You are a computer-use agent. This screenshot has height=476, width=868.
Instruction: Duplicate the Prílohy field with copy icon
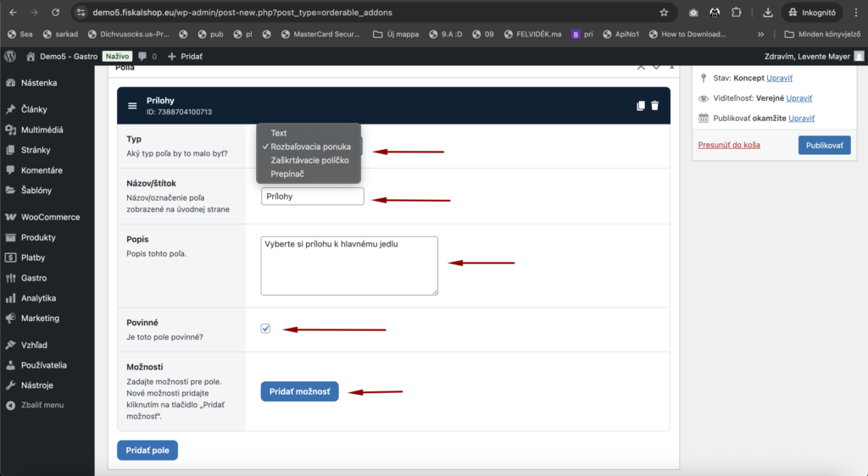click(x=641, y=106)
